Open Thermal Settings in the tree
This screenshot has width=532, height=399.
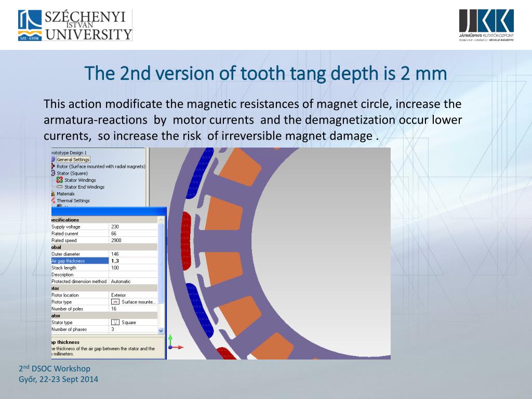click(x=73, y=201)
